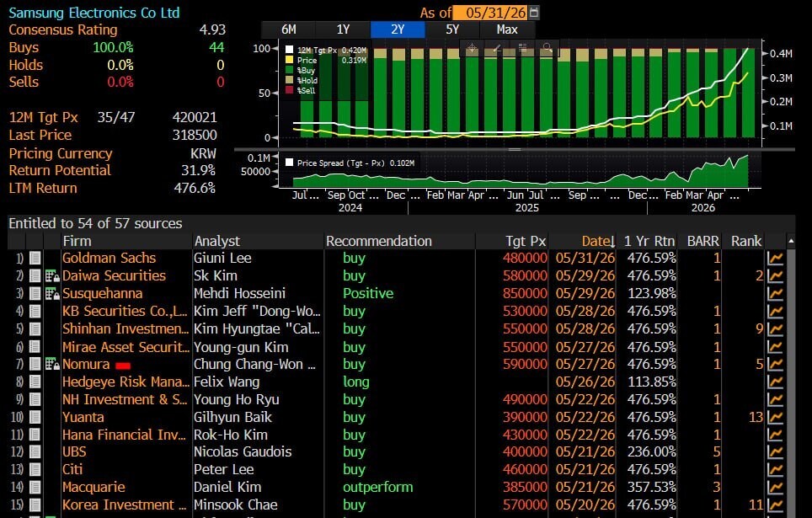The width and height of the screenshot is (812, 518).
Task: Open the Hedgeye Risk report document icon
Action: 35,382
